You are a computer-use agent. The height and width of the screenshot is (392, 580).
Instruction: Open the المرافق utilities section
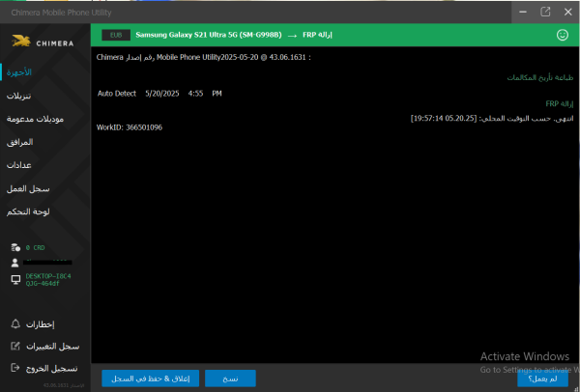20,142
